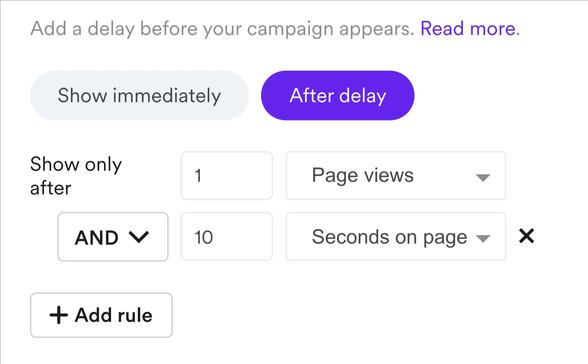Click the plus icon beside Add rule
Viewport: 588px width, 364px height.
[59, 316]
